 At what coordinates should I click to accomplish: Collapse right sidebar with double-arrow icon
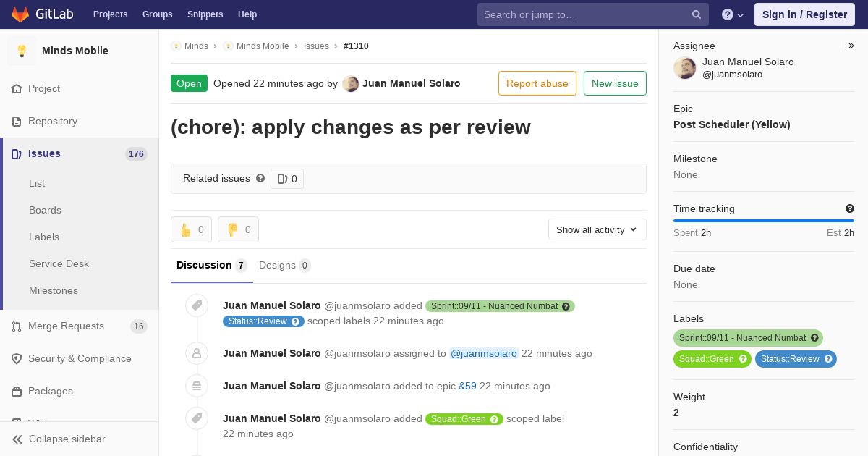click(851, 46)
